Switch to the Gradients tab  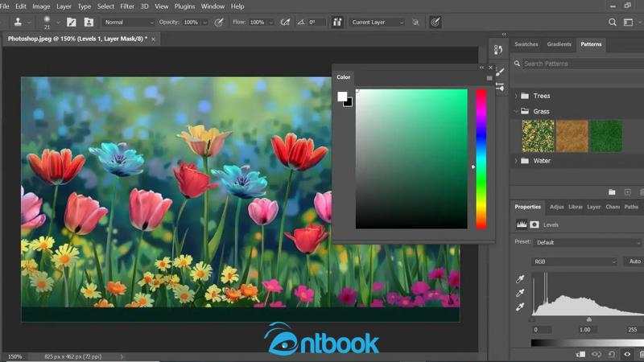click(x=559, y=44)
